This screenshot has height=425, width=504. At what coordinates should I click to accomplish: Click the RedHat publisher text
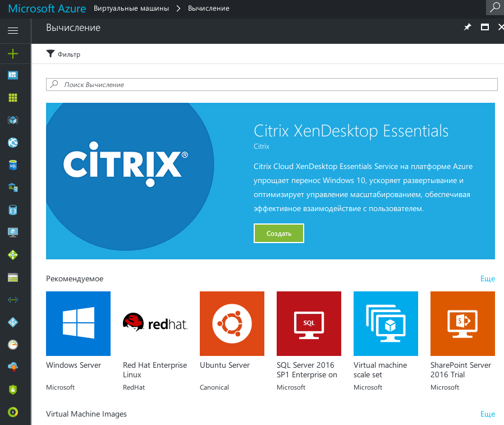[x=134, y=387]
